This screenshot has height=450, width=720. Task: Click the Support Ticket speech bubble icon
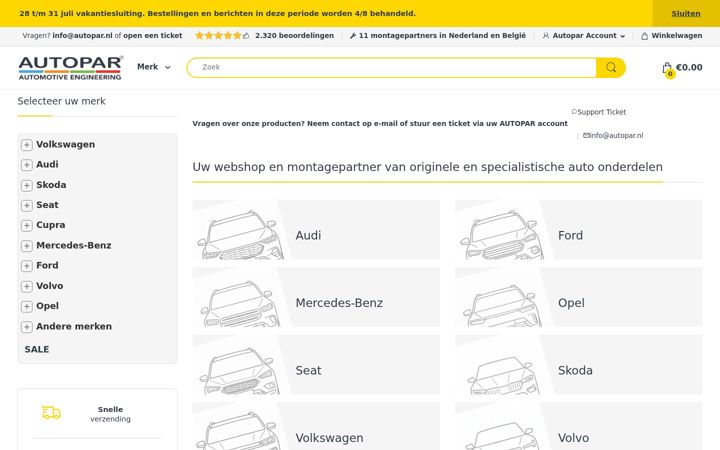pos(574,112)
